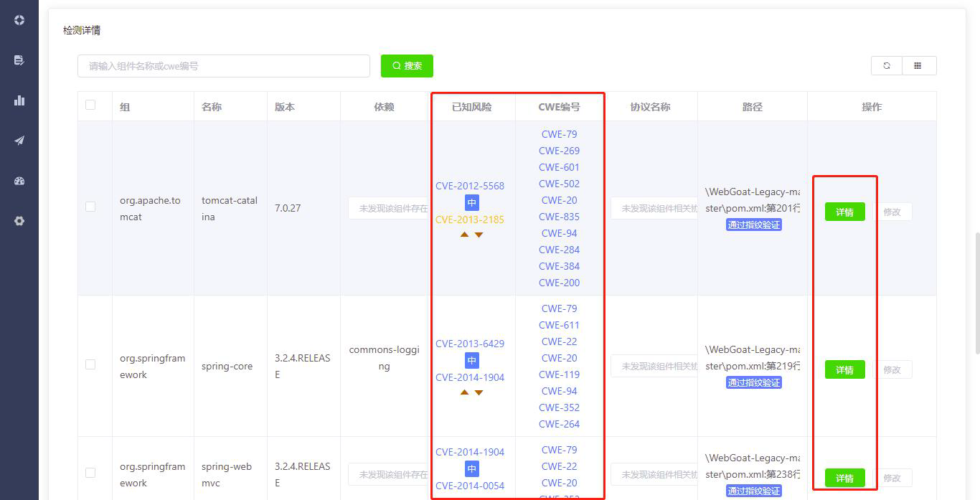Screen dimensions: 980x500
Task: Click 修改 in the tomcat-catalina row
Action: (x=892, y=212)
